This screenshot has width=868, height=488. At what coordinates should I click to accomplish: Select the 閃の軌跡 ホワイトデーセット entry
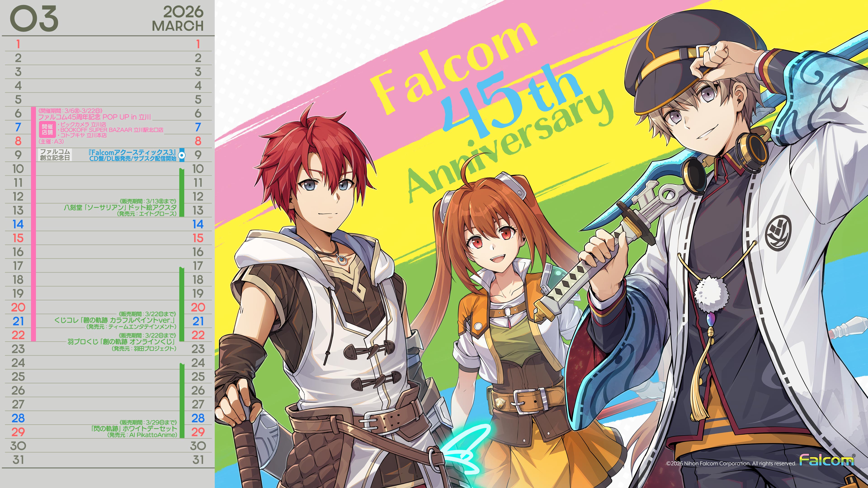pos(134,428)
